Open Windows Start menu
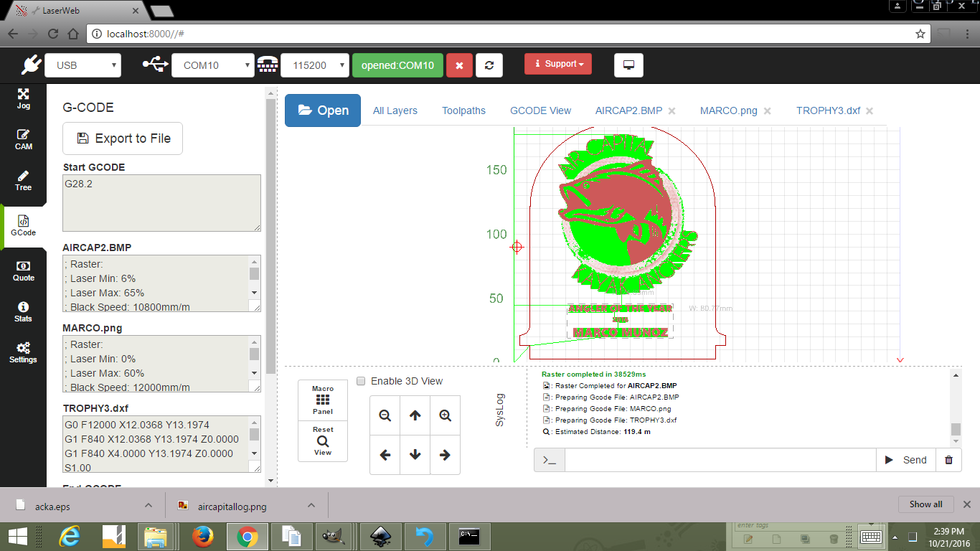This screenshot has width=980, height=551. (x=18, y=537)
